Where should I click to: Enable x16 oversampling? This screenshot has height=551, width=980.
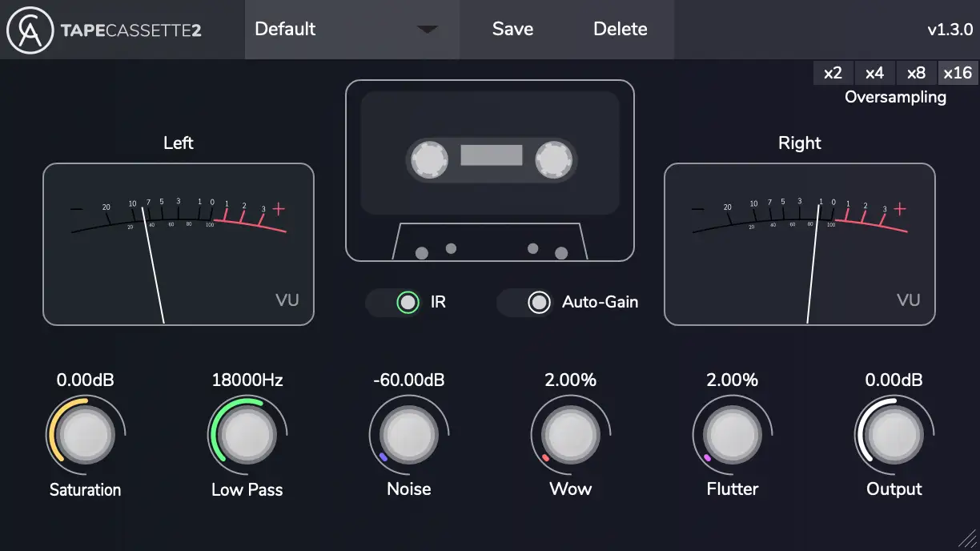(x=958, y=73)
